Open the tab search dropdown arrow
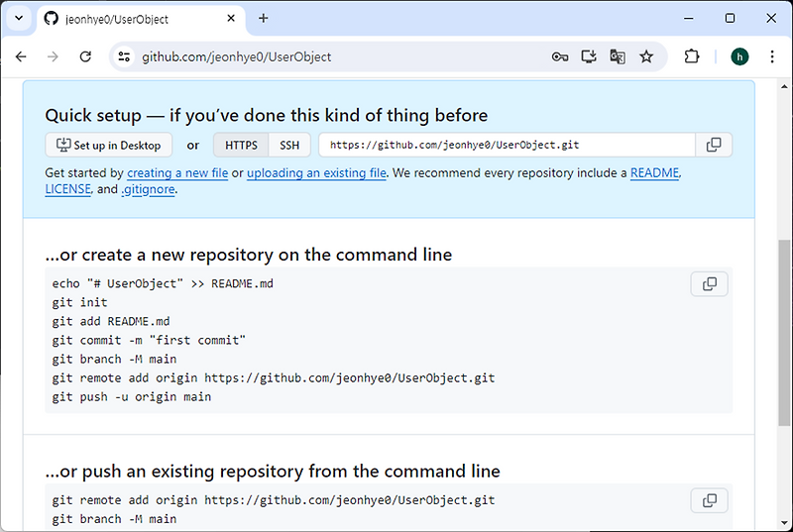The image size is (793, 532). point(19,18)
